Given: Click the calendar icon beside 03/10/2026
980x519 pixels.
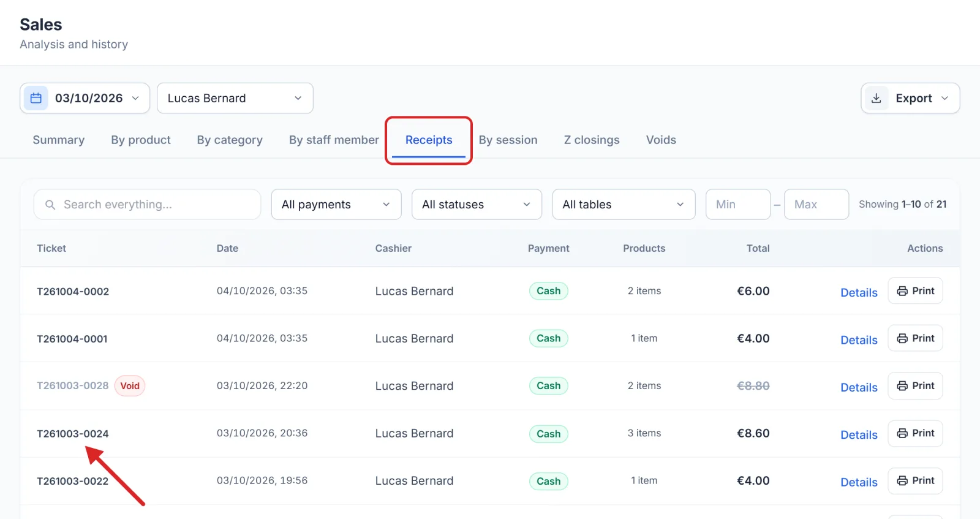Looking at the screenshot, I should (36, 98).
